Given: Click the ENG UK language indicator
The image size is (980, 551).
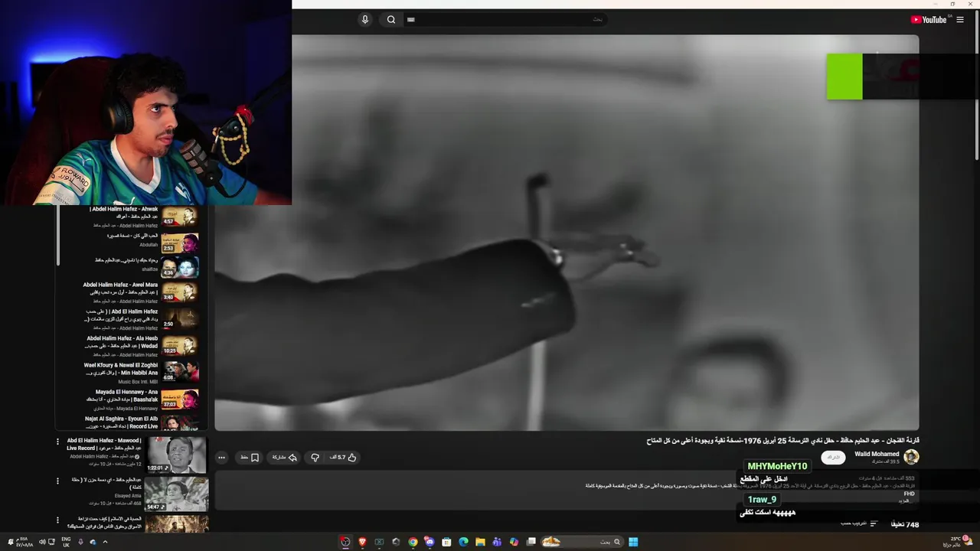Looking at the screenshot, I should point(66,542).
